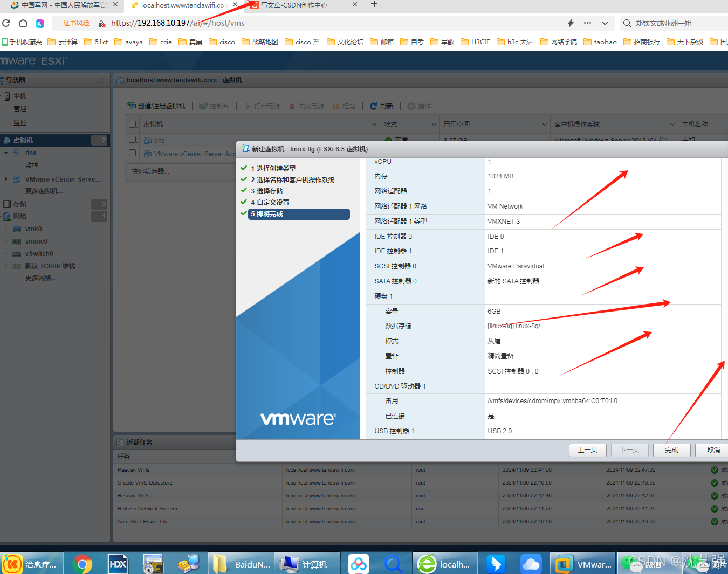Click the browser reload icon
728x574 pixels.
coord(6,23)
